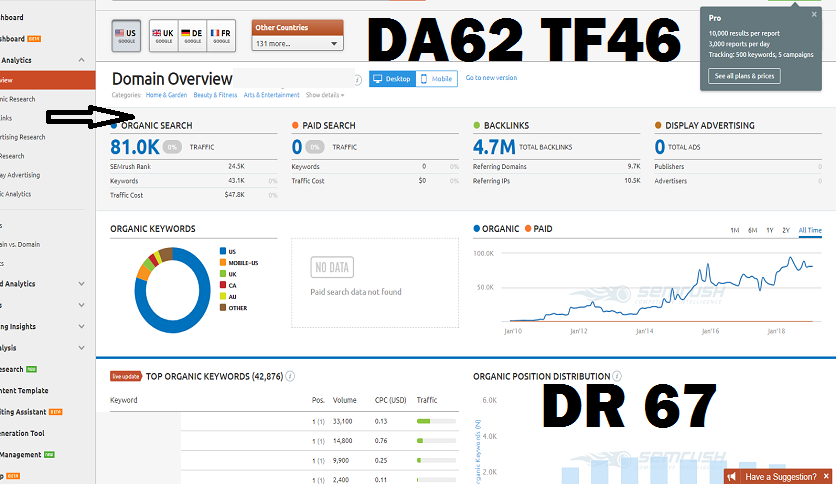Screen dimensions: 836x484
Task: Open the Home & Garden category link
Action: pyautogui.click(x=166, y=95)
